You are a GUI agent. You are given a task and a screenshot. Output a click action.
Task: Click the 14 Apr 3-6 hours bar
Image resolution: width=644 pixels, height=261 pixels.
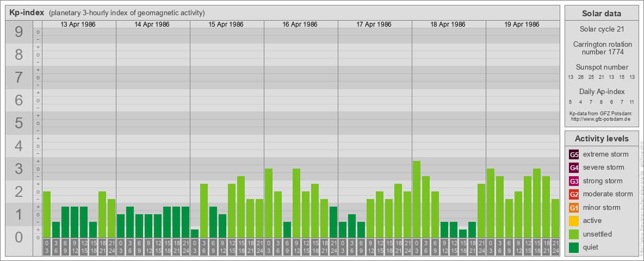[x=130, y=222]
